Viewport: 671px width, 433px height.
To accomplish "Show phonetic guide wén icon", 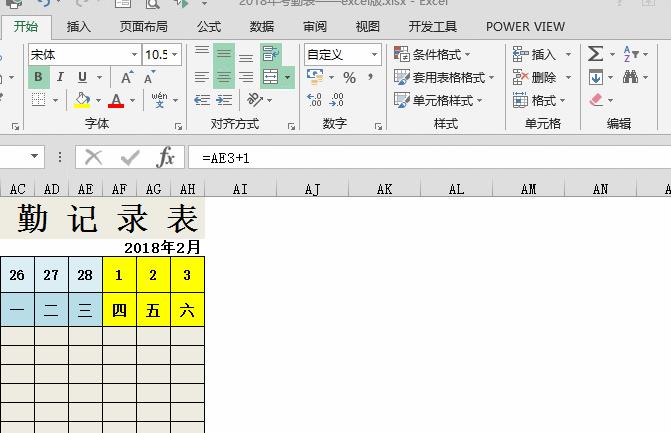I will (160, 100).
